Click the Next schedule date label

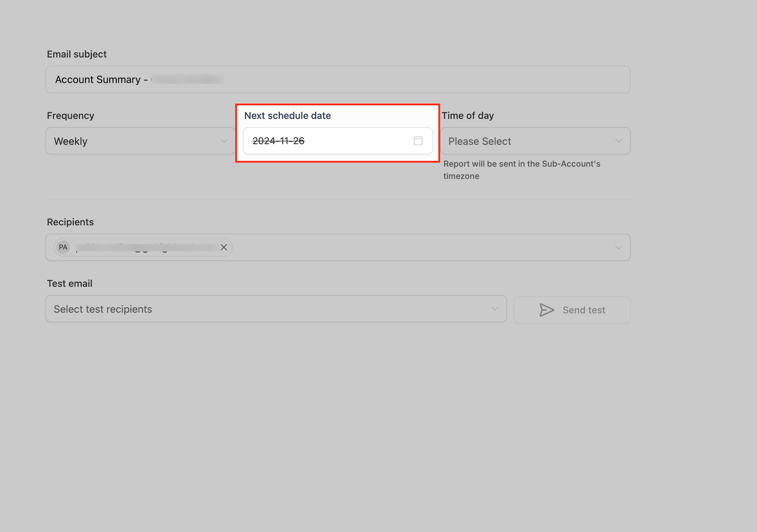click(288, 116)
